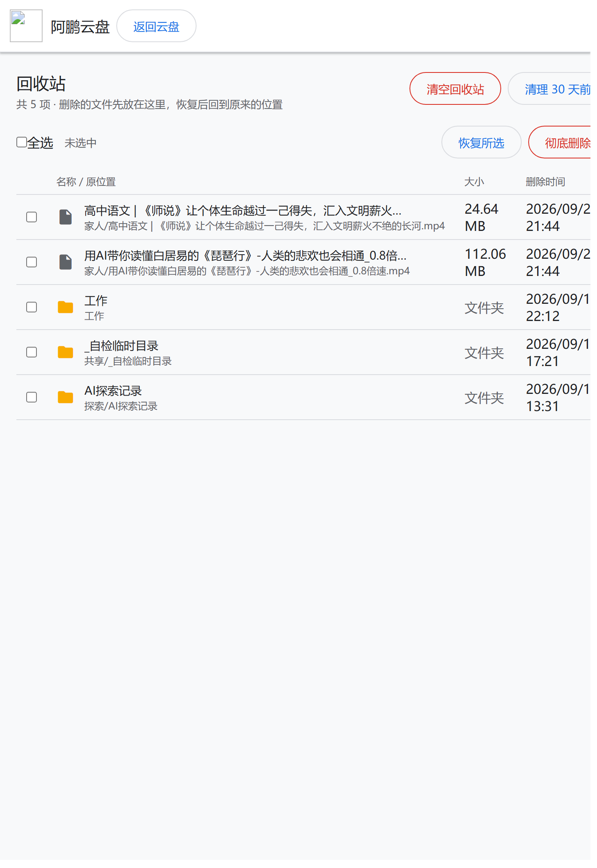Screen dimensions: 597x868
Task: Click the 13:31 deletion time of AI探索记录
Action: (543, 406)
